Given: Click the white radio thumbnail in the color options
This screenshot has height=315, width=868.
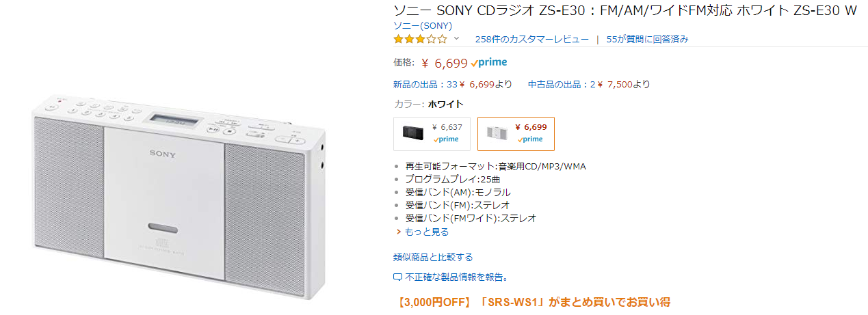Looking at the screenshot, I should pos(496,133).
